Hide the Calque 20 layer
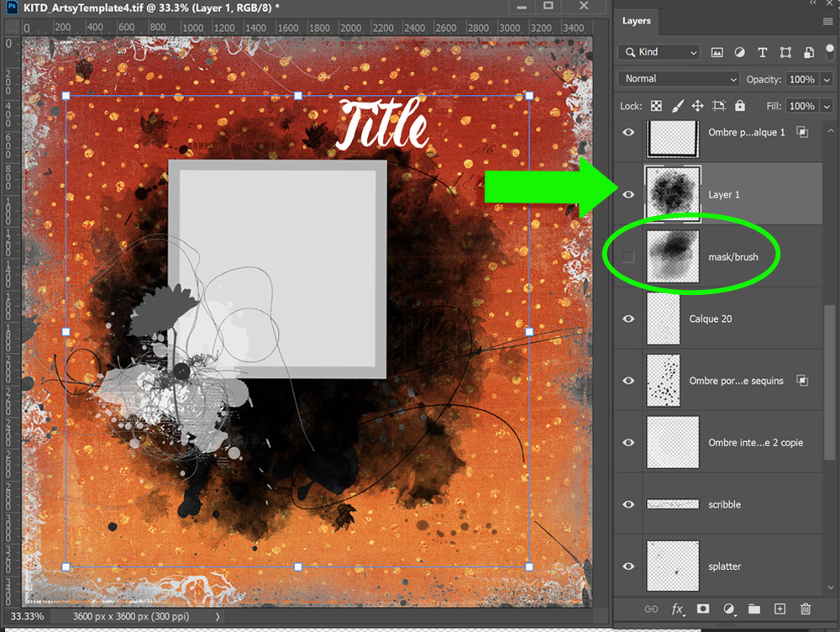The height and width of the screenshot is (632, 840). click(628, 319)
